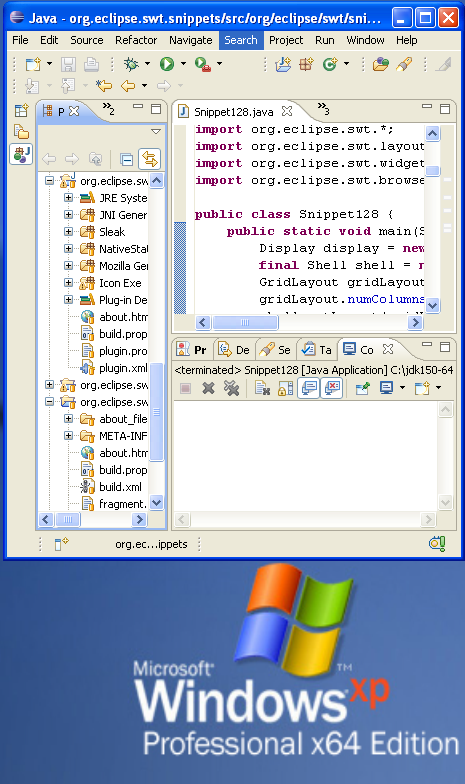Screen dimensions: 465x784
Task: Expand the META-INF folder node
Action: point(68,436)
